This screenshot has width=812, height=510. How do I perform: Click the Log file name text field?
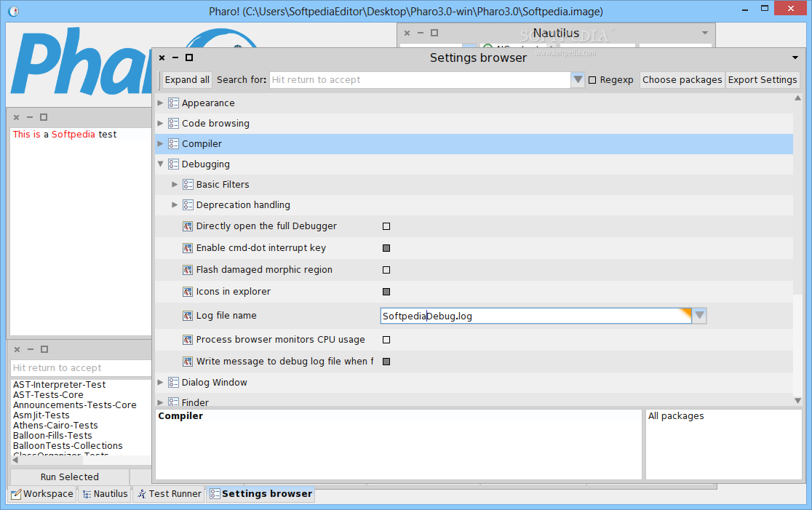(536, 316)
